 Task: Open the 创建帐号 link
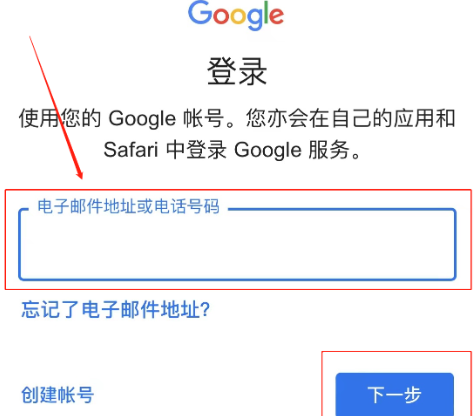pos(57,395)
